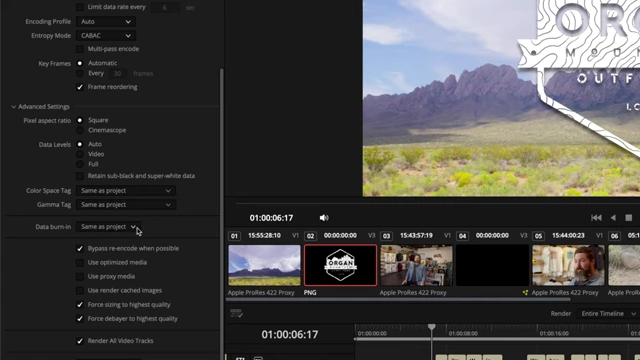Click the large timeline timecode display
The image size is (640, 360).
[290, 335]
